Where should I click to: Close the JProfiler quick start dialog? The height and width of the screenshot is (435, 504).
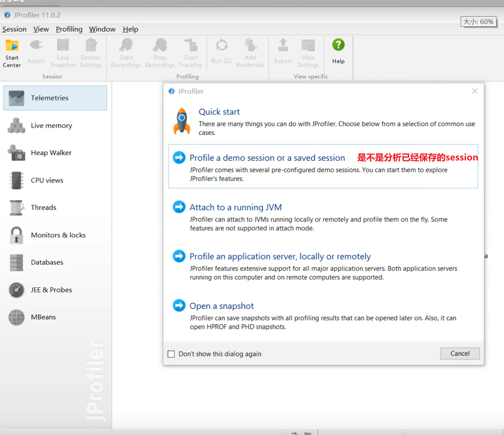click(x=475, y=91)
